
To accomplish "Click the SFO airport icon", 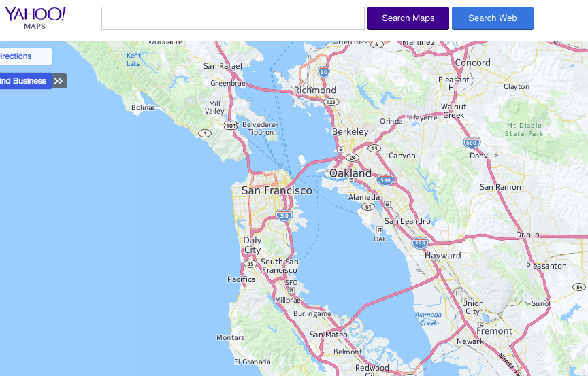I will (x=291, y=290).
